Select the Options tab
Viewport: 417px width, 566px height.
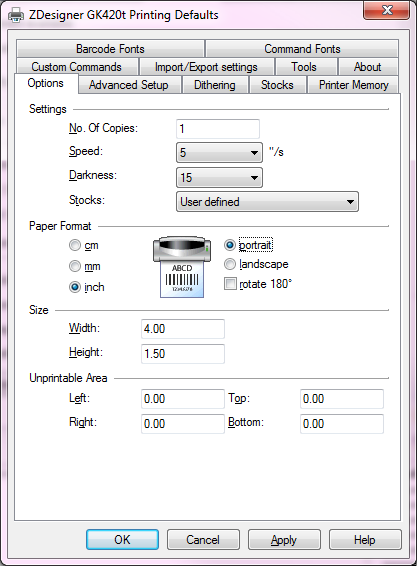tap(45, 83)
